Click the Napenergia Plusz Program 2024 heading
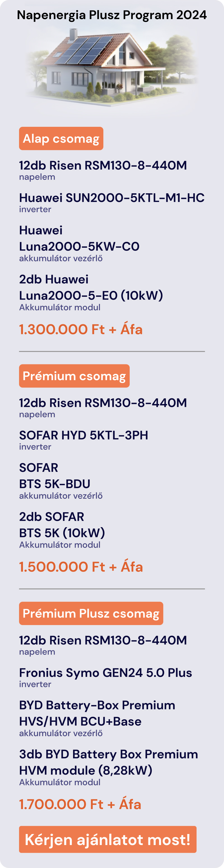 (x=112, y=15)
